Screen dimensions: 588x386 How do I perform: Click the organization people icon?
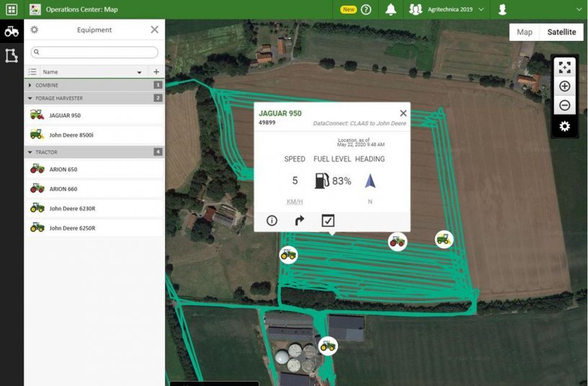[416, 9]
